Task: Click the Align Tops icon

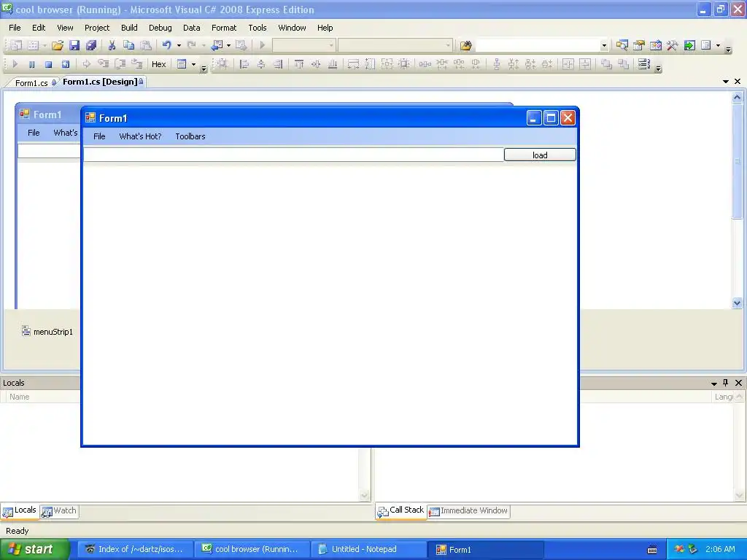Action: [298, 64]
